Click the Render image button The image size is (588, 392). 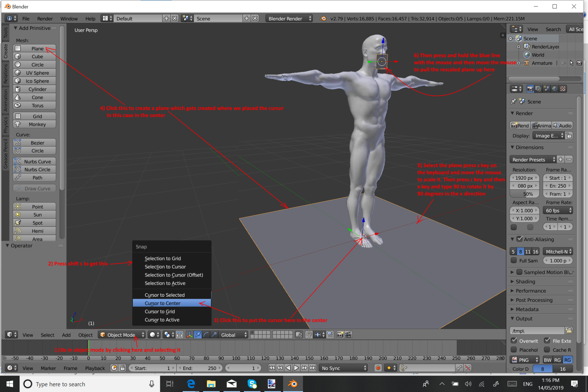(520, 126)
